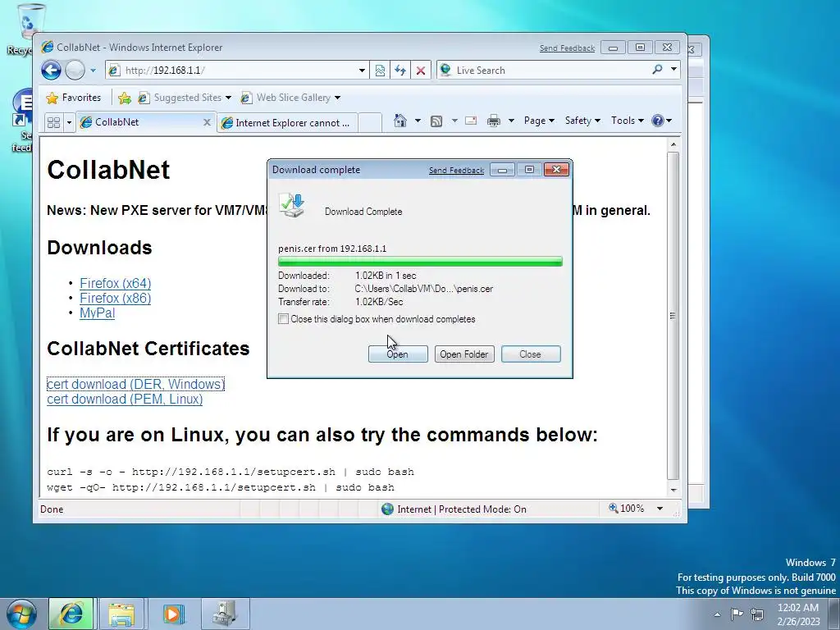Refresh the page with the Refresh icon
Image resolution: width=840 pixels, height=630 pixels.
400,71
